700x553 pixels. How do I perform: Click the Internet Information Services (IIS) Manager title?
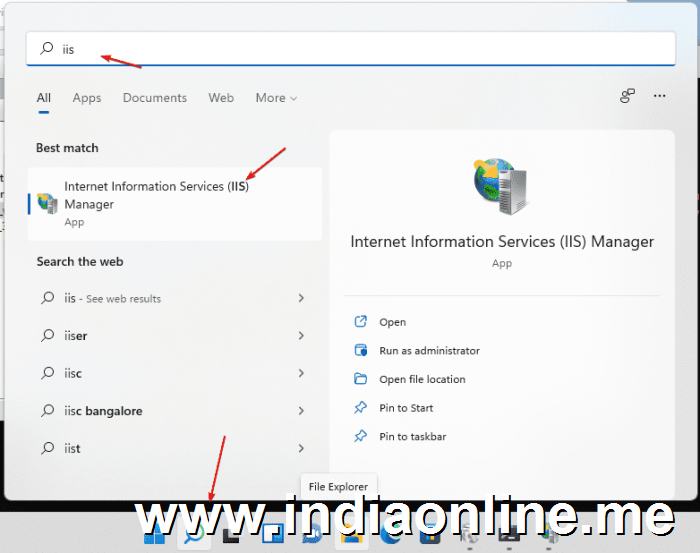pos(502,241)
